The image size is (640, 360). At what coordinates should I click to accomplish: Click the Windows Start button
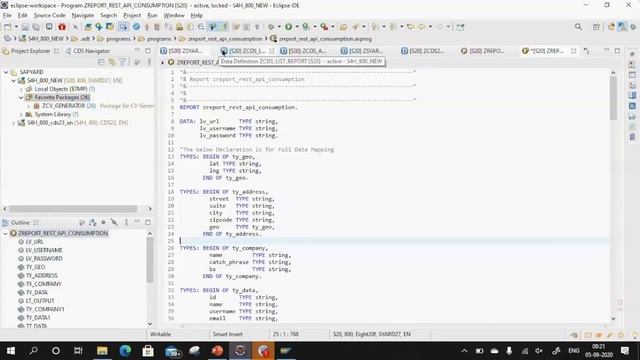[11, 351]
